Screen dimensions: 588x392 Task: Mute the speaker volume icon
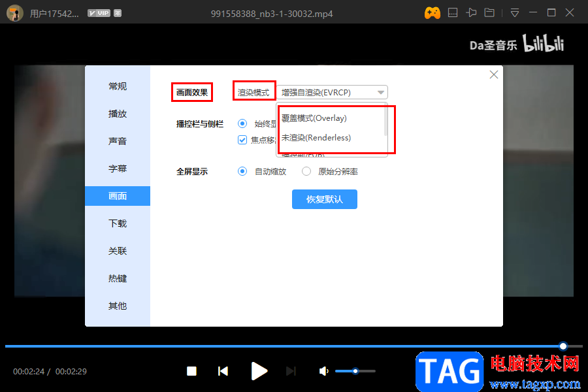(x=323, y=371)
